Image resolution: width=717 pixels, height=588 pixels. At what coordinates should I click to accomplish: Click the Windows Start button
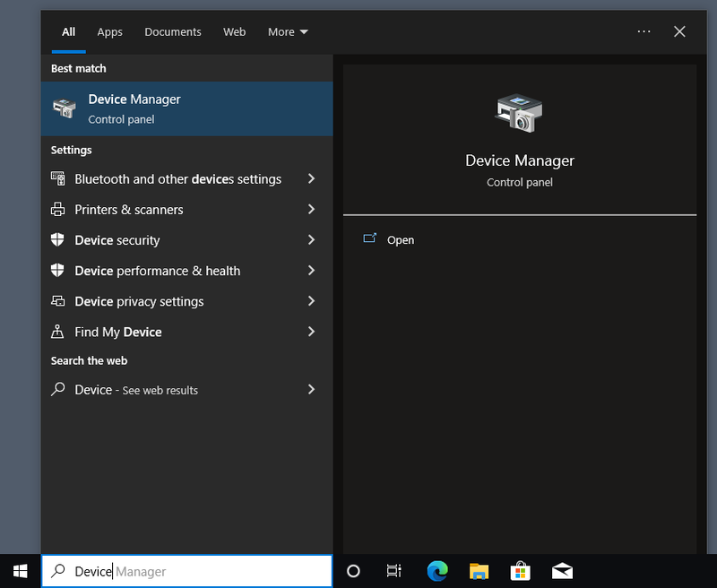click(20, 571)
